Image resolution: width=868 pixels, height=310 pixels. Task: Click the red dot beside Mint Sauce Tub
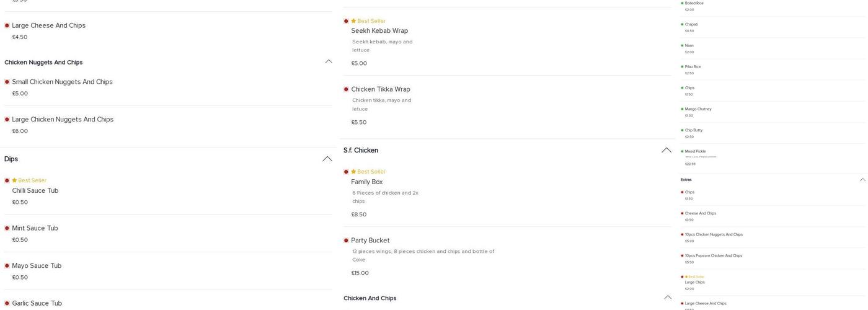click(x=7, y=228)
